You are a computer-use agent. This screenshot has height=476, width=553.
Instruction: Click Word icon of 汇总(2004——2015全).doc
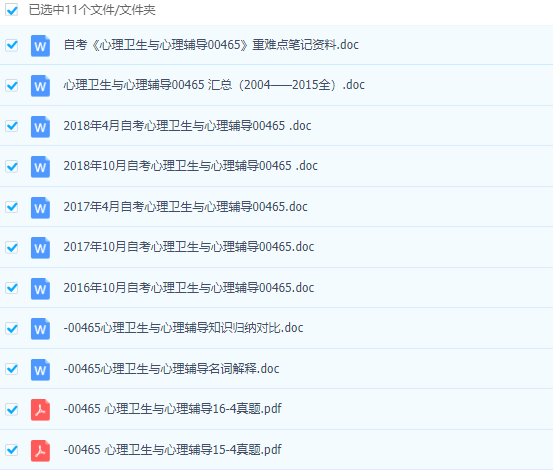40,86
